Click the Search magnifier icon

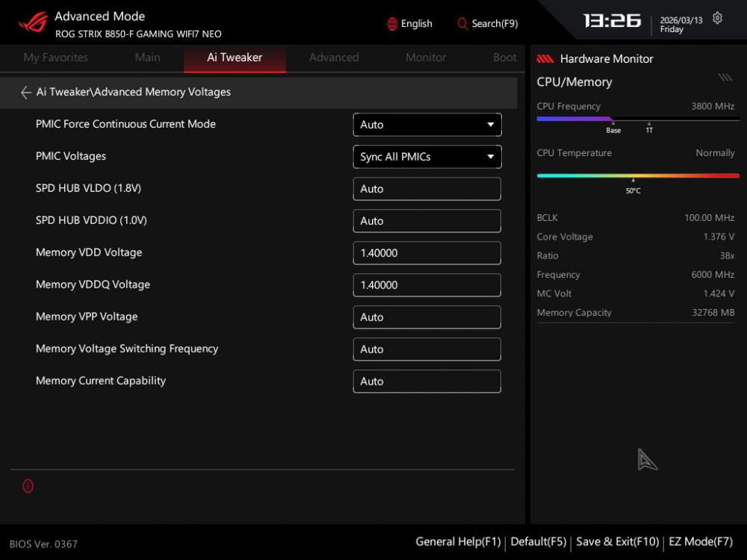pos(462,24)
